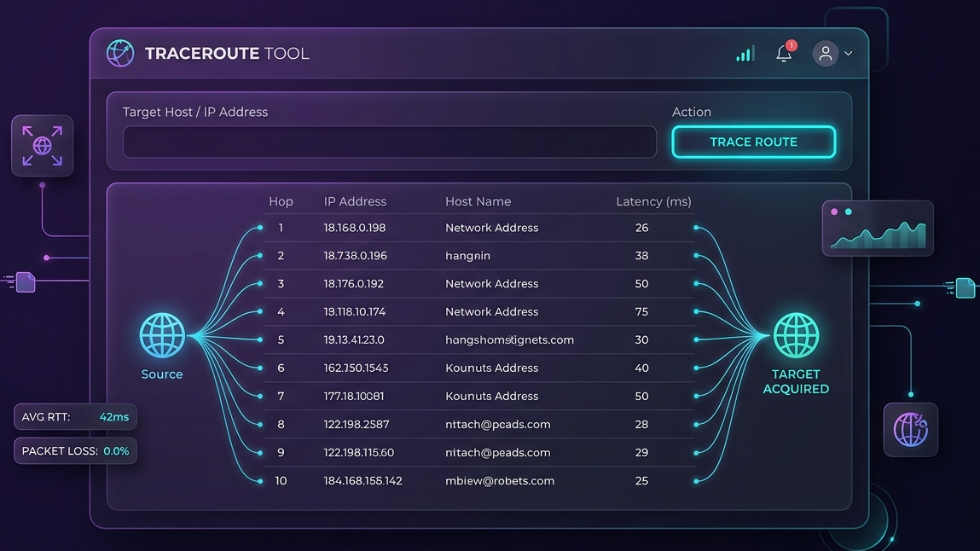
Task: Click the Latency (ms) column header
Action: coord(653,202)
